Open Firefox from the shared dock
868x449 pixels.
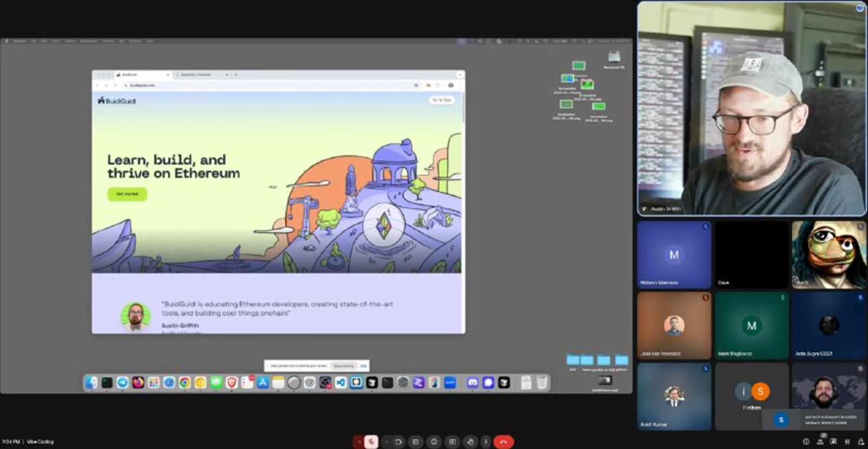[x=138, y=383]
